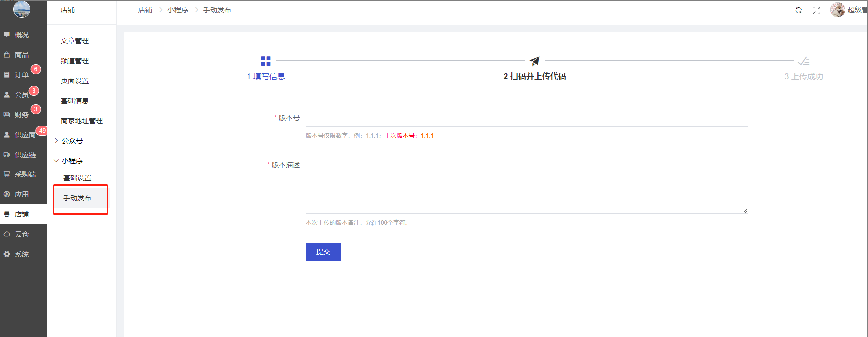This screenshot has height=337, width=868.
Task: Click the 提交 submit button
Action: [323, 252]
